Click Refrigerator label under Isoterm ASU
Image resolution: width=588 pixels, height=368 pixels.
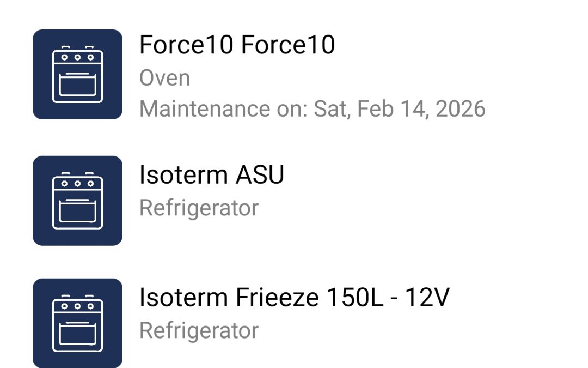199,208
